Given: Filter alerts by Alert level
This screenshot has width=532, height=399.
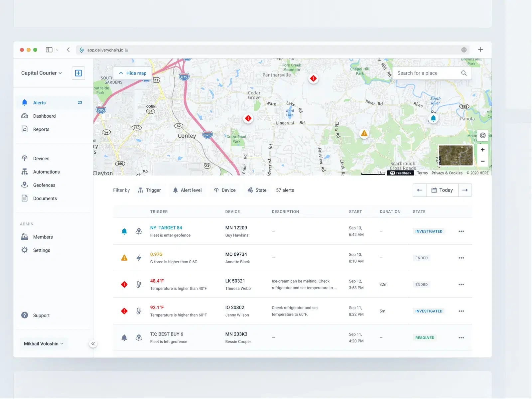Looking at the screenshot, I should click(188, 190).
